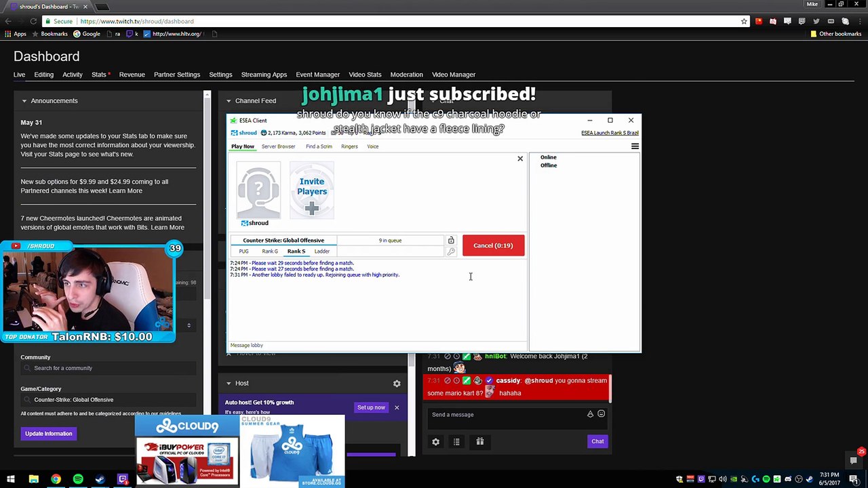Click the Game/Category field showing Counter-Strike
868x488 pixels.
point(108,400)
